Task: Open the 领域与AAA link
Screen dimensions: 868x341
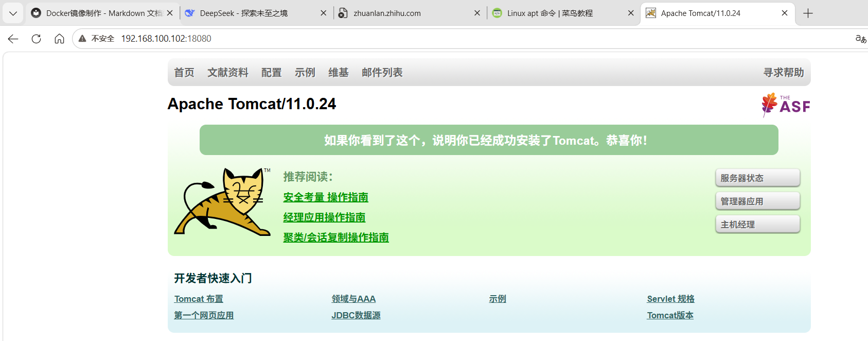Action: click(353, 299)
